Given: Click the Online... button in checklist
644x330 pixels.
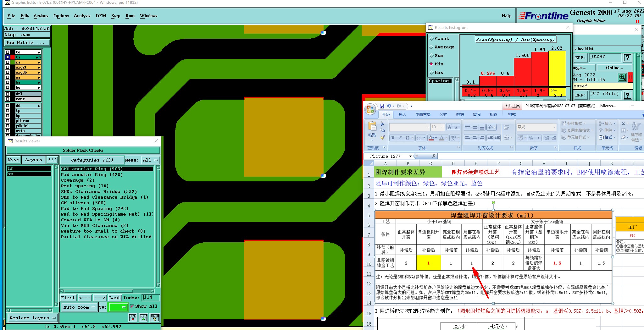Looking at the screenshot, I should (614, 68).
